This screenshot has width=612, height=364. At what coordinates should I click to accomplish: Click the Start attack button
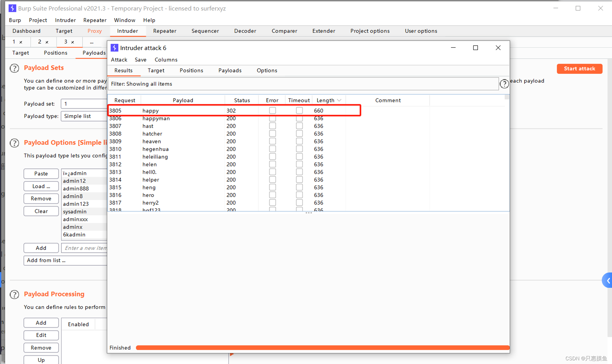click(x=580, y=69)
